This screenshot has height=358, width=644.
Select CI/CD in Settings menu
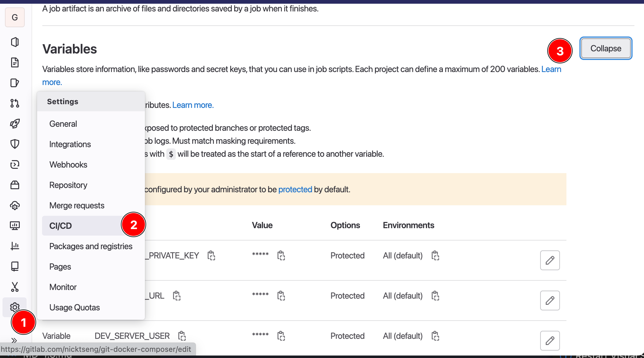point(61,226)
